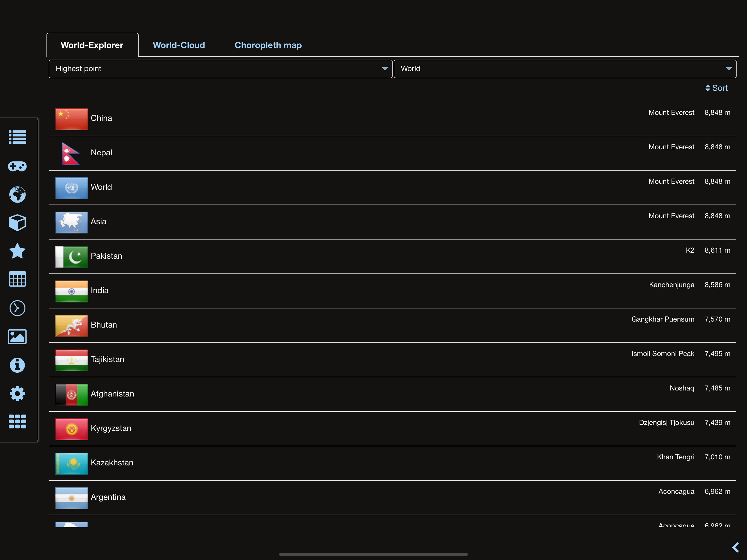Click the 7,485 m Noshaq value

717,388
